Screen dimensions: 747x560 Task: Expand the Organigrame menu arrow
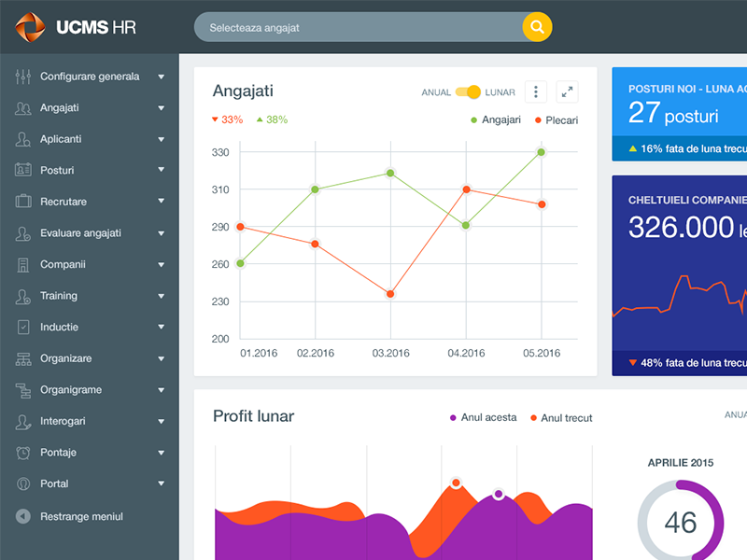[162, 390]
